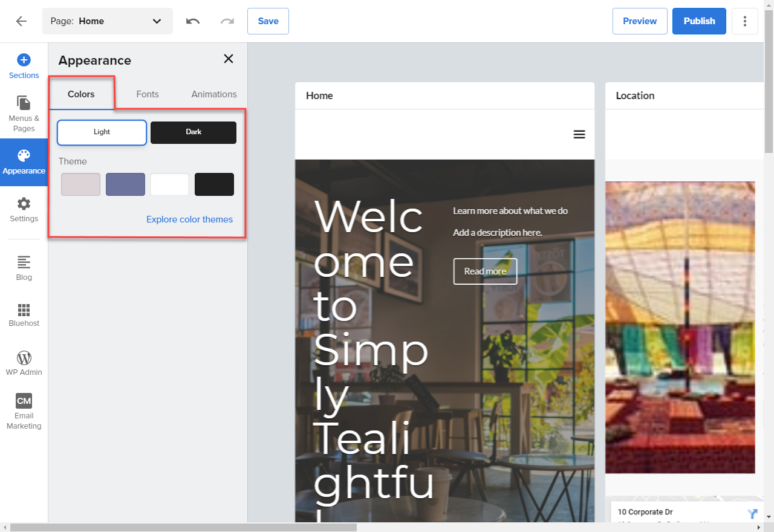774x532 pixels.
Task: Pick the slate blue theme swatch
Action: [125, 184]
